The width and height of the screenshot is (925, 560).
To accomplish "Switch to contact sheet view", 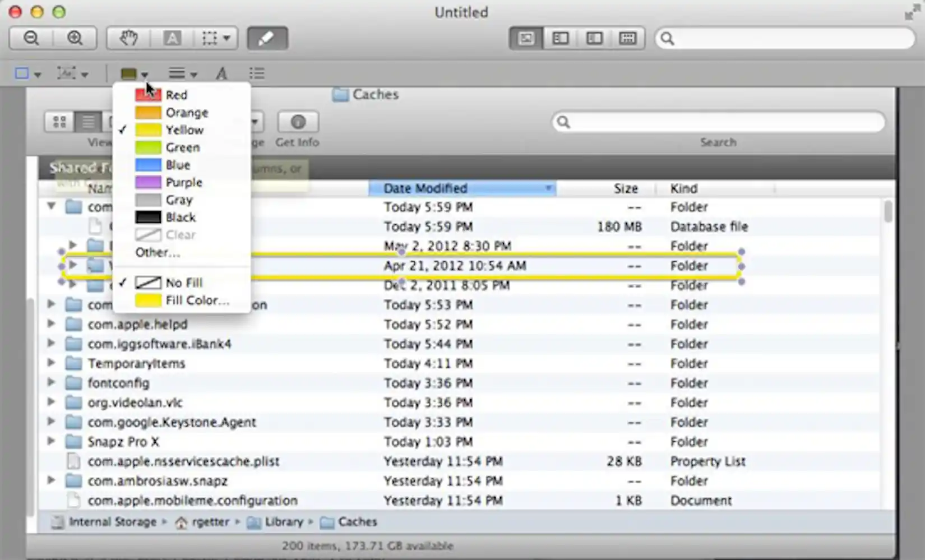I will tap(627, 38).
